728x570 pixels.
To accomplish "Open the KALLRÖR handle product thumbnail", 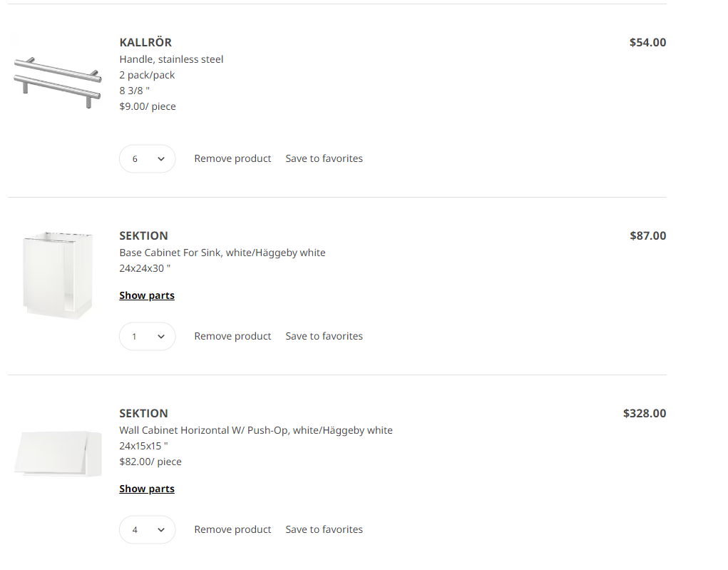I will (58, 81).
